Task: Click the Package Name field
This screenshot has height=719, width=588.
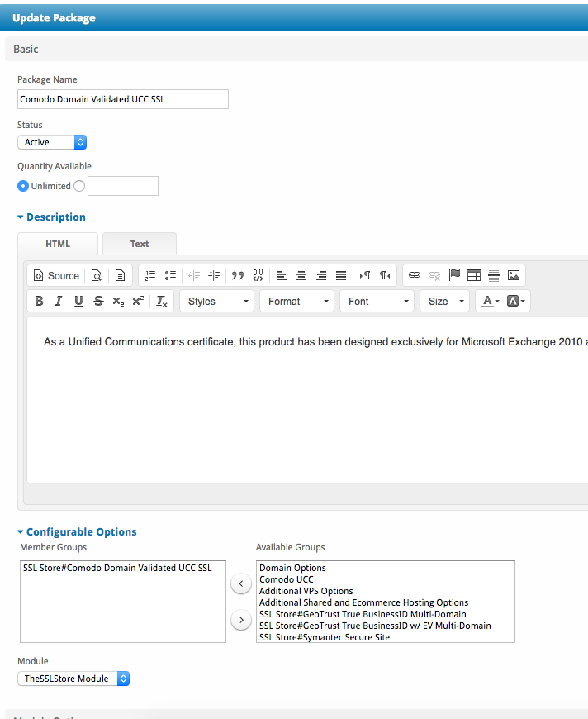Action: [123, 99]
